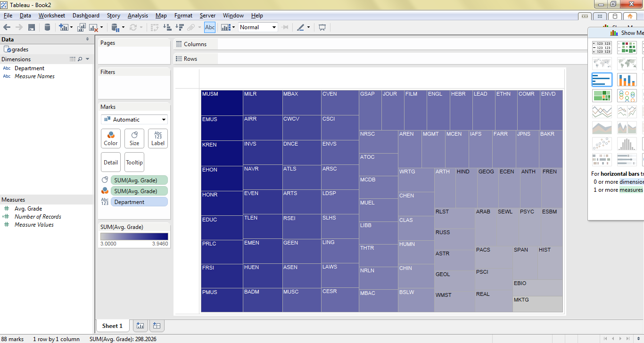Click the SUM(Avg. Grade) color pill
The height and width of the screenshot is (343, 644).
(139, 191)
